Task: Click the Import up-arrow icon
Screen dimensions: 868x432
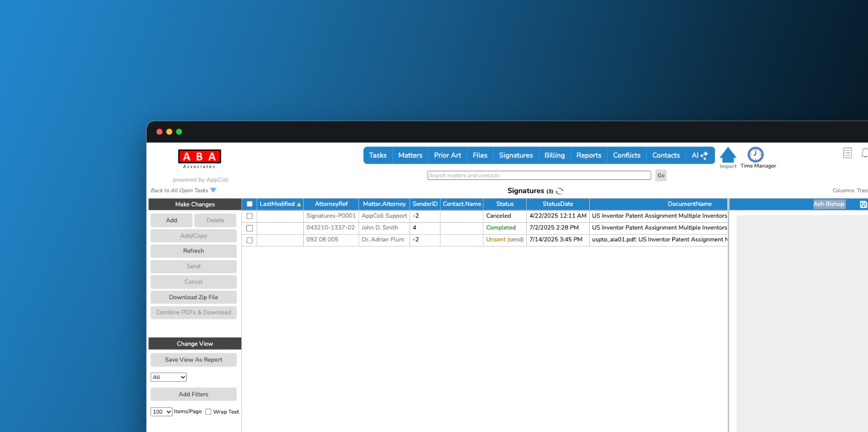Action: (728, 155)
